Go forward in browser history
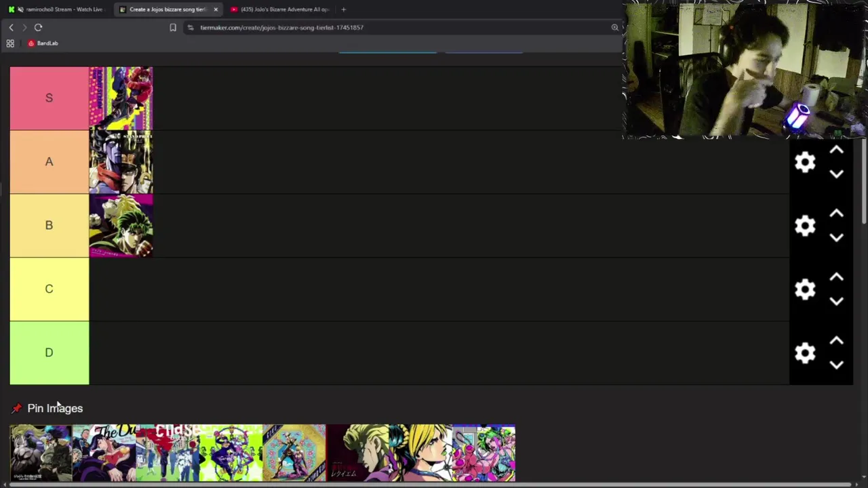This screenshot has height=488, width=868. tap(24, 27)
